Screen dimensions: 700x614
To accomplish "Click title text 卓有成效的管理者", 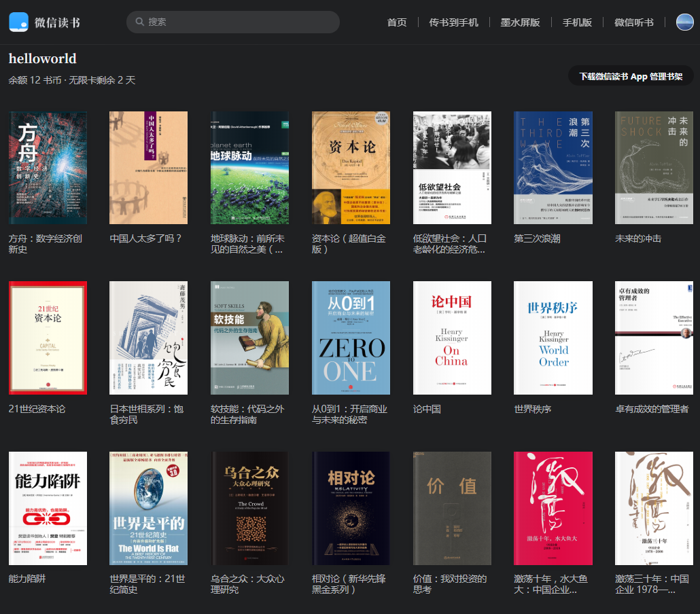I will point(652,409).
